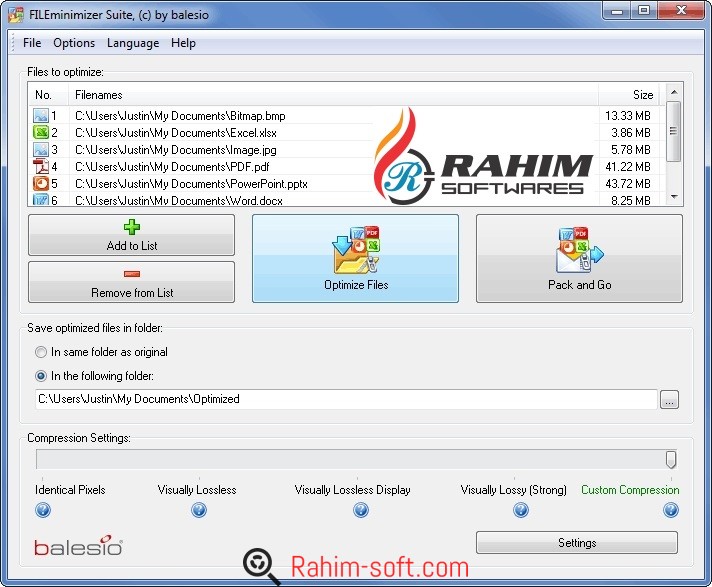
Task: Click the 41.22 MB size value
Action: [x=628, y=167]
